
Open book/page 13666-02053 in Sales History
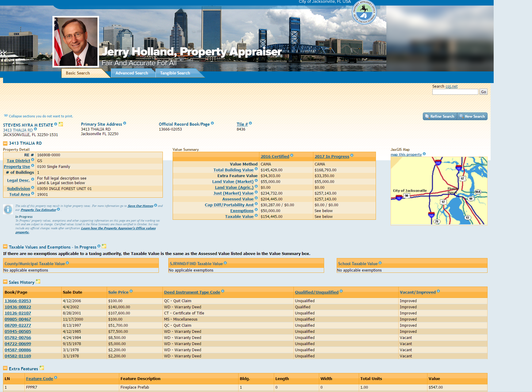pyautogui.click(x=18, y=301)
